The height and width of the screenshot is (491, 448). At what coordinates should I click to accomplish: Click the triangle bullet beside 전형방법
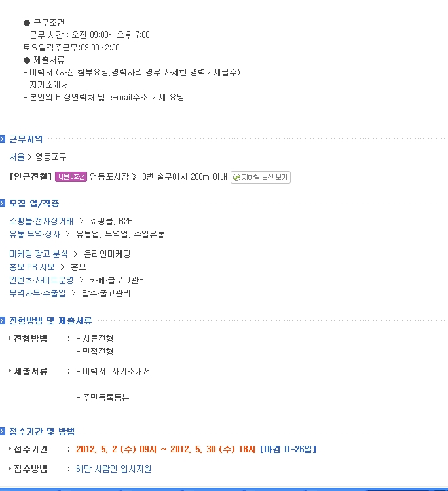click(10, 338)
